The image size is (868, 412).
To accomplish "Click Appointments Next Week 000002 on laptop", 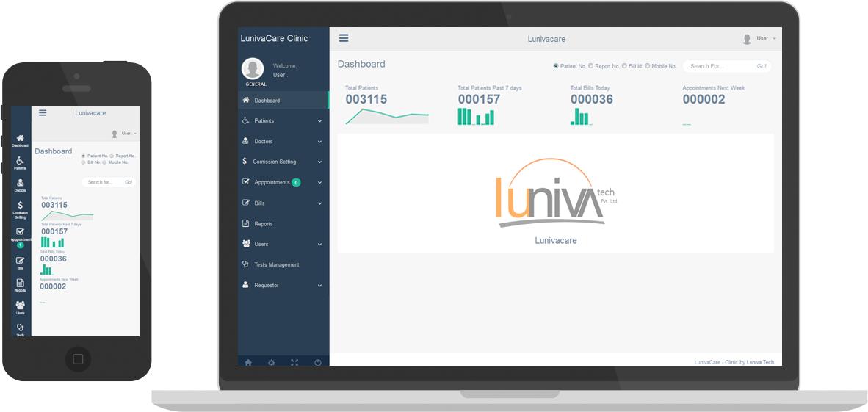I will point(704,99).
